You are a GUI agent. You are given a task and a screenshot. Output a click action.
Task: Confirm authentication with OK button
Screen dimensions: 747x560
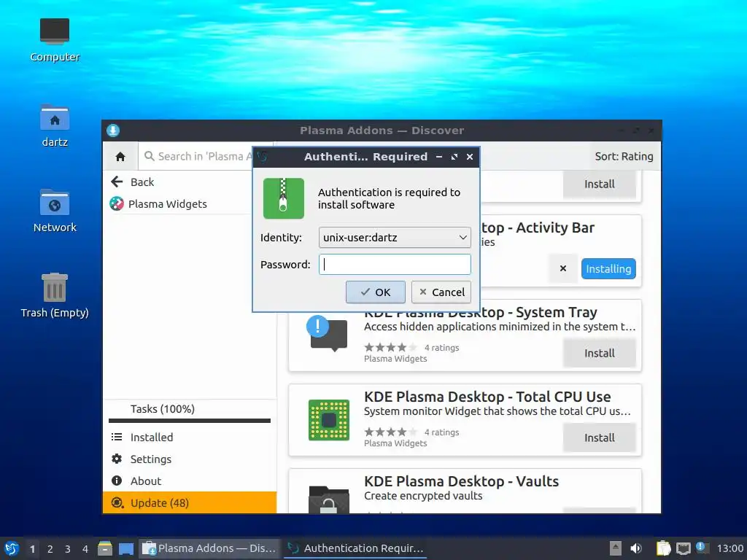point(376,292)
